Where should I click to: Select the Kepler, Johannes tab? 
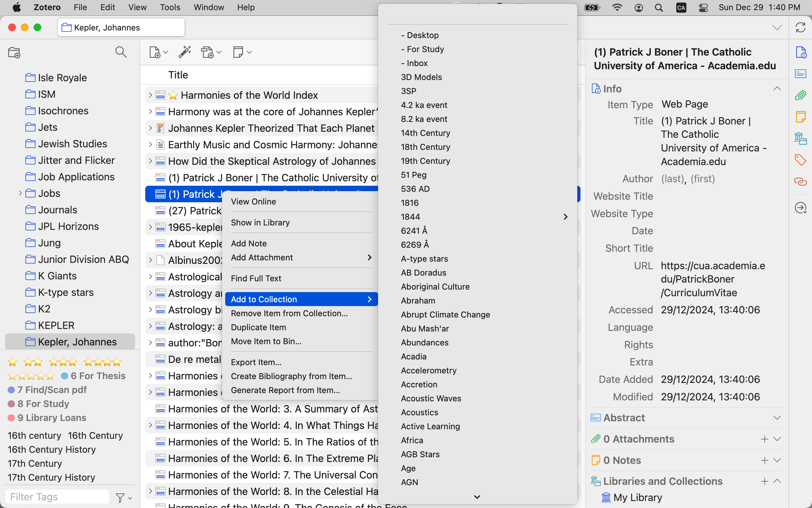click(121, 27)
